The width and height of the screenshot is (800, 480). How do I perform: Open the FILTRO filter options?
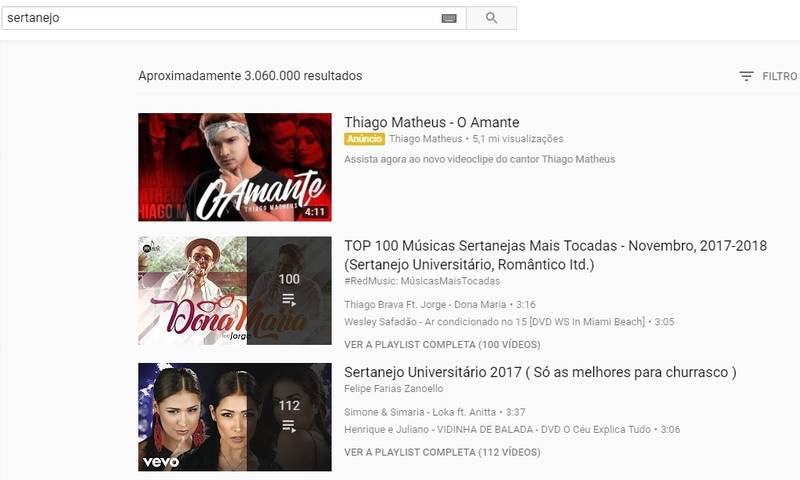[768, 76]
